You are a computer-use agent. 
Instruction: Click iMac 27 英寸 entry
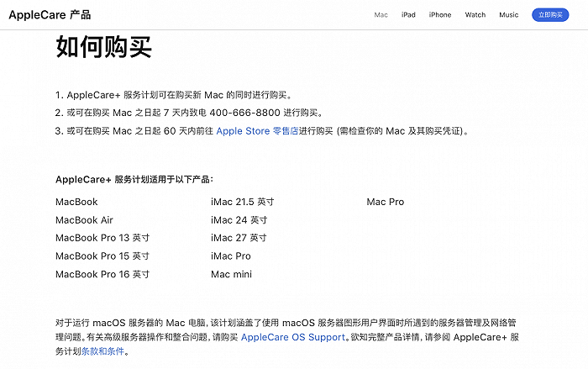[239, 238]
